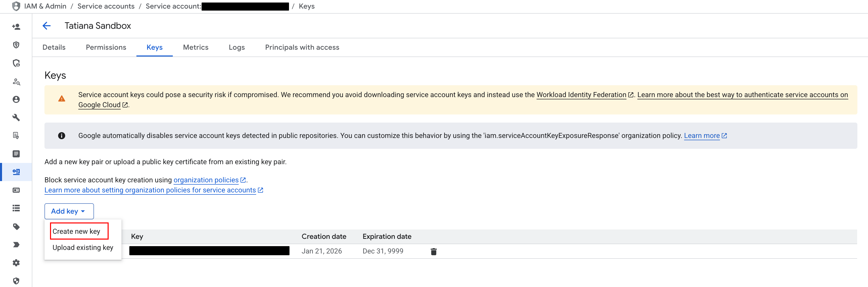Open the Workload Identity Federation link

tap(582, 95)
